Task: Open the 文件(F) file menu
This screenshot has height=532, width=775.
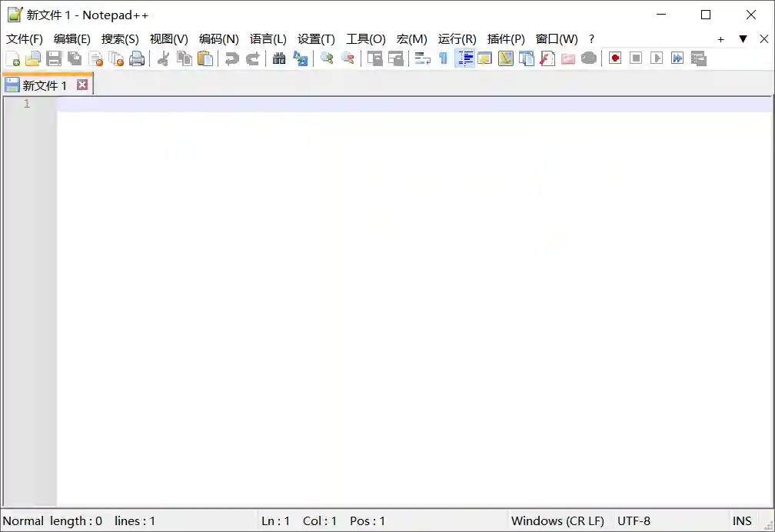Action: coord(25,38)
